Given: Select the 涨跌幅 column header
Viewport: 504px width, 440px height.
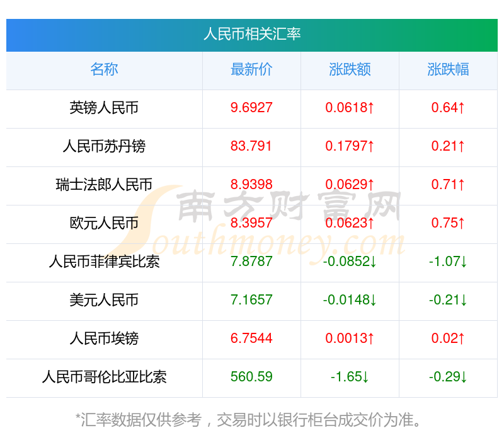Looking at the screenshot, I should pos(448,69).
